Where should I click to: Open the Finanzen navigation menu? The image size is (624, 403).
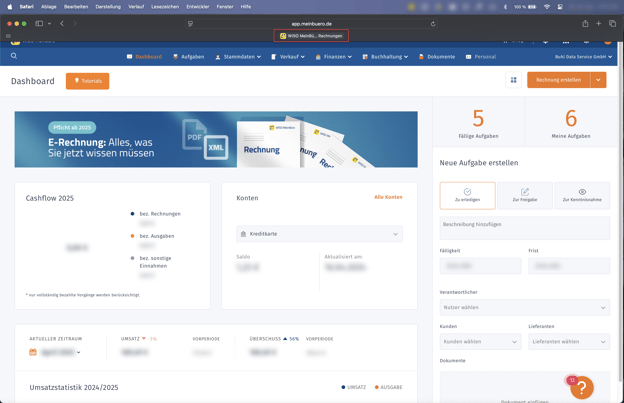click(x=334, y=57)
